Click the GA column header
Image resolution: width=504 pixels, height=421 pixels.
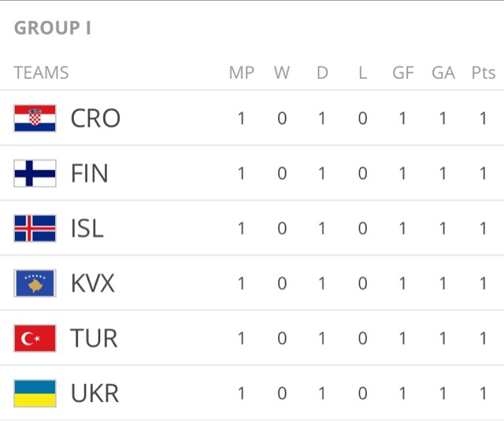pyautogui.click(x=443, y=73)
